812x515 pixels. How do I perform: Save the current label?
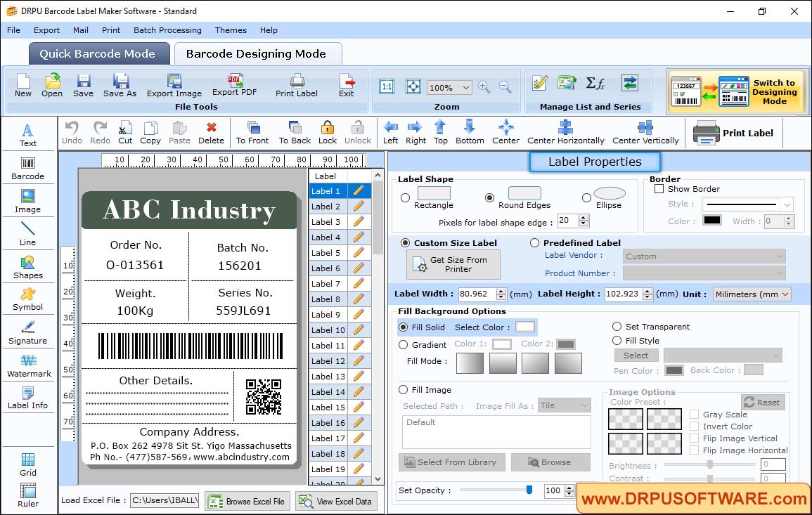click(84, 86)
